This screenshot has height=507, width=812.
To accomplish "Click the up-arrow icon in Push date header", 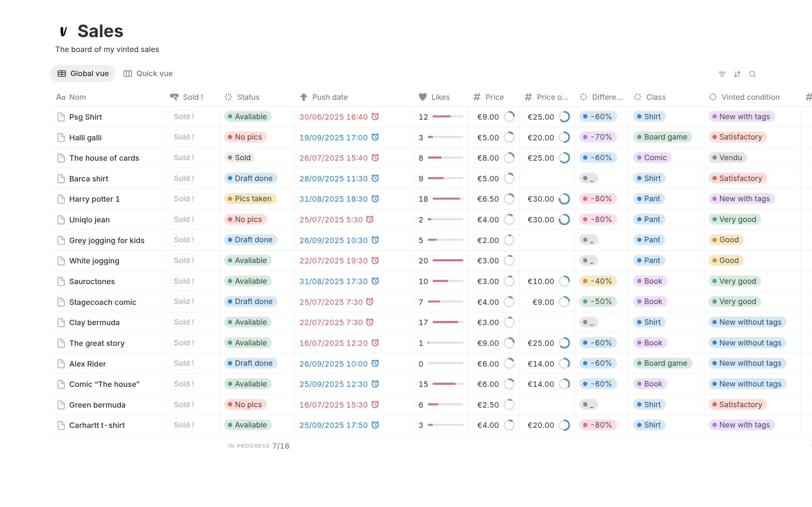I will (x=304, y=97).
